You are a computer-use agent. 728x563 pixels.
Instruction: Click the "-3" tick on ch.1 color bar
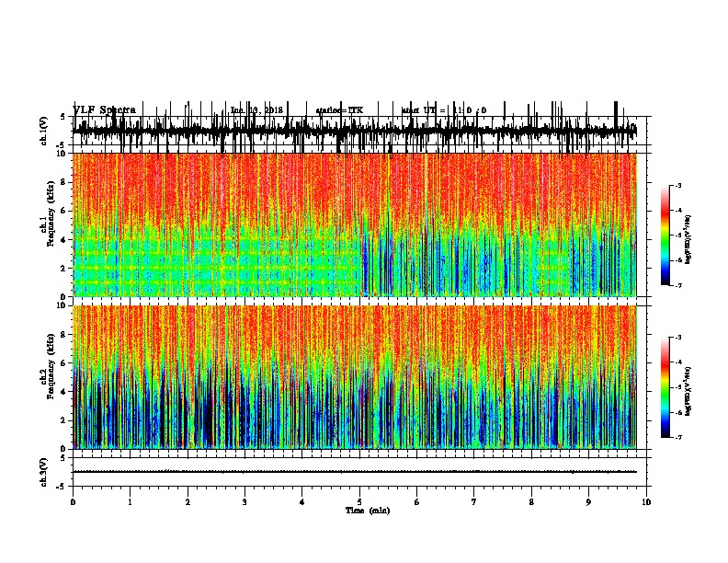coord(678,185)
